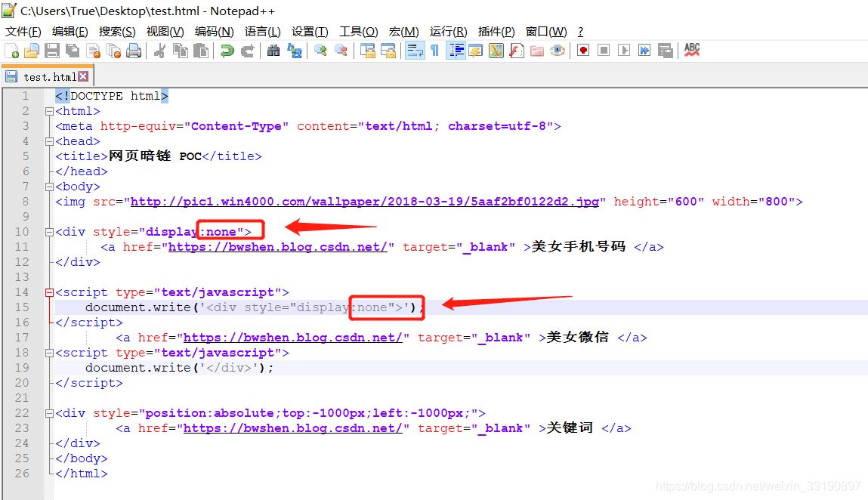Click the csdn link on line 11
This screenshot has height=500, width=868.
[277, 248]
